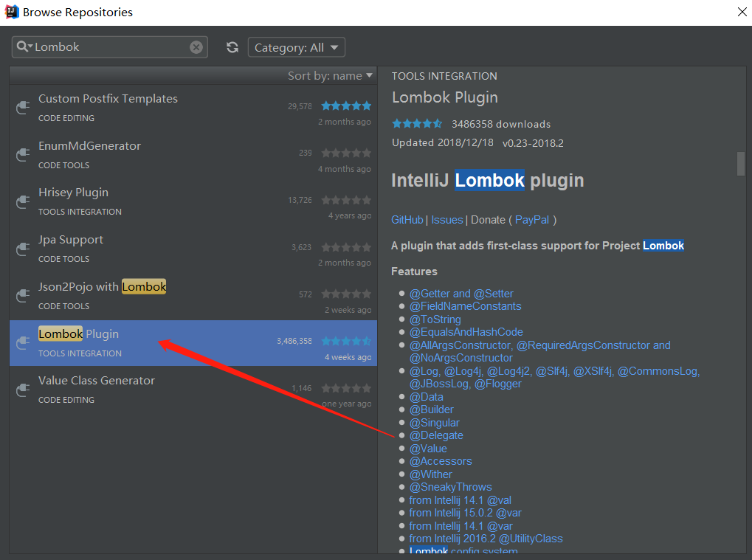Open the @Singular link

pyautogui.click(x=435, y=423)
